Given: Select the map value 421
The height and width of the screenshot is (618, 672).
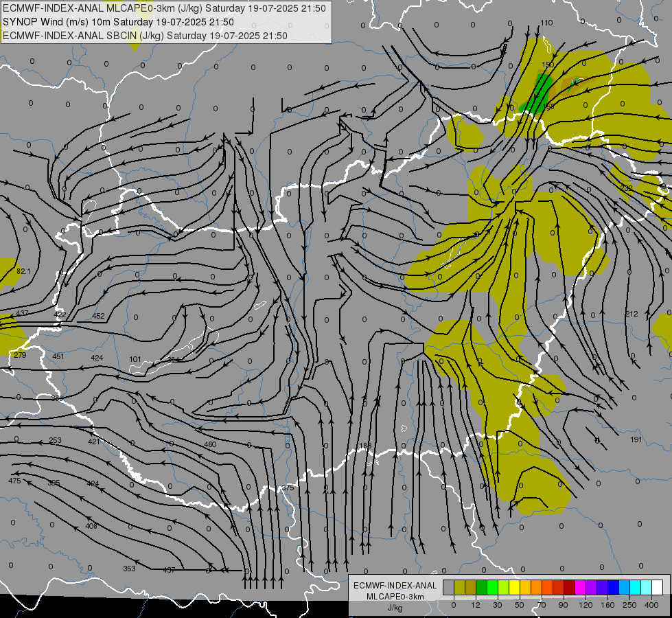Looking at the screenshot, I should coord(94,442).
